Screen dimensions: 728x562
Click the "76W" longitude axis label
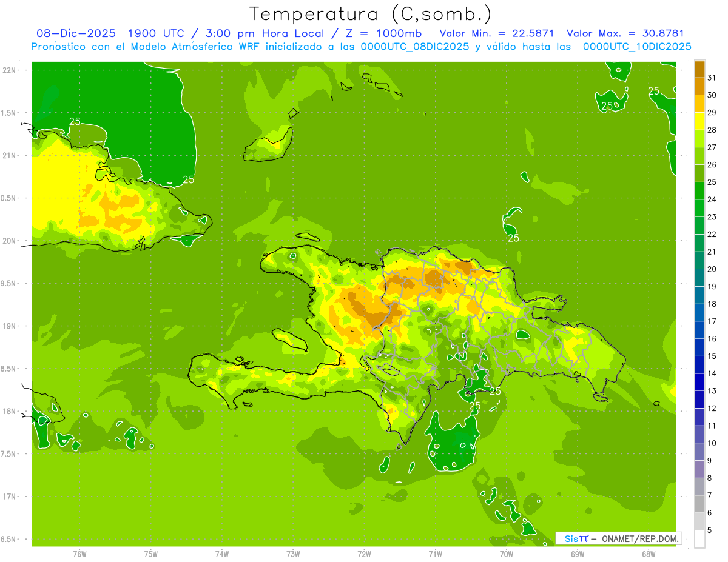click(x=79, y=554)
